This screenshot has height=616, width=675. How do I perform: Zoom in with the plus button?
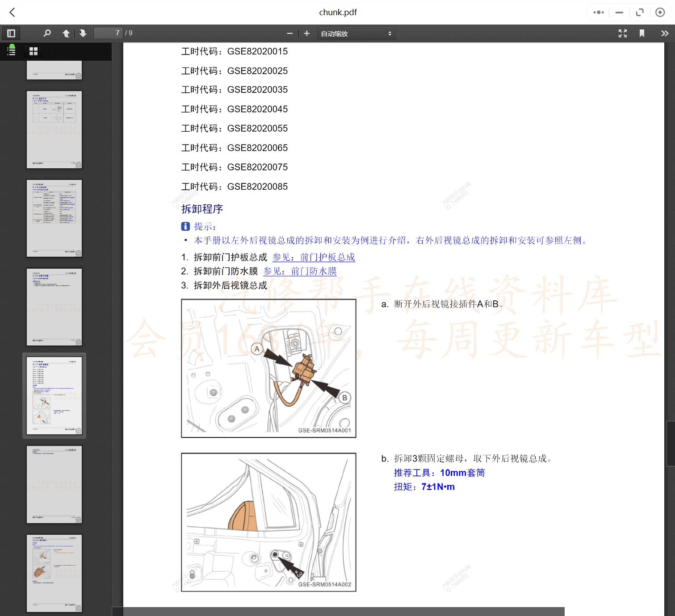tap(307, 33)
